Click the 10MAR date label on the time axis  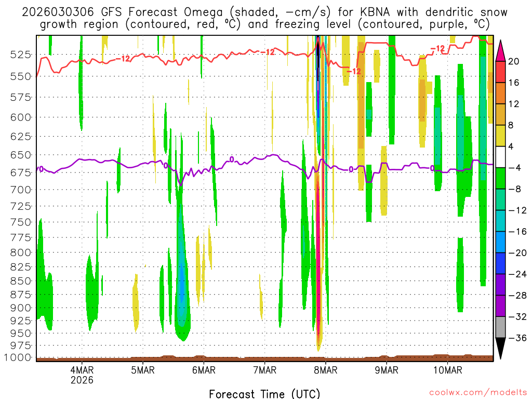click(447, 370)
